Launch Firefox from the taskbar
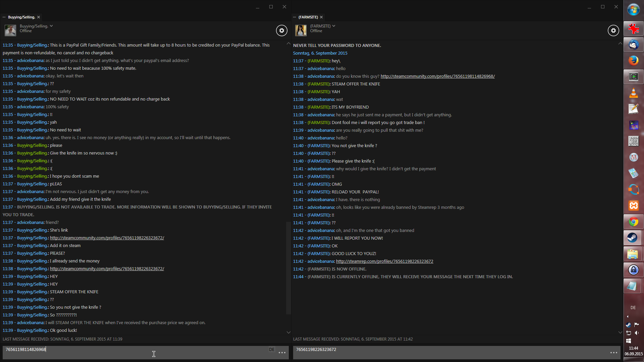644x362 pixels. tap(633, 61)
